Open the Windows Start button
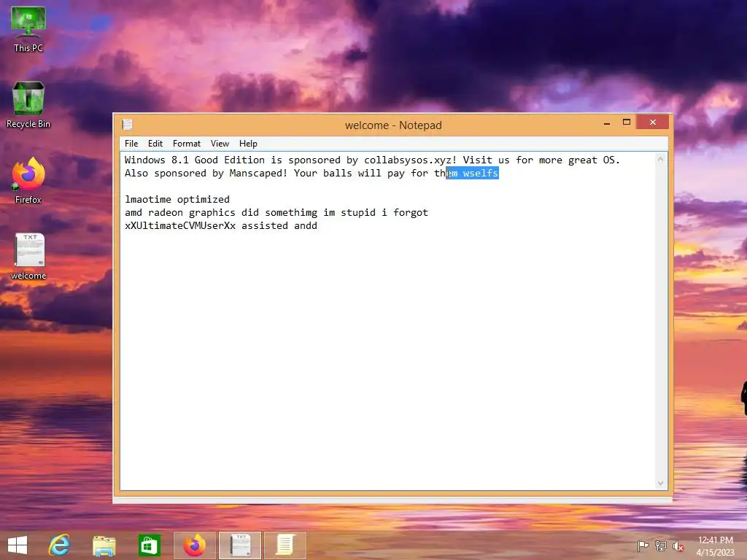The width and height of the screenshot is (747, 560). [x=18, y=545]
